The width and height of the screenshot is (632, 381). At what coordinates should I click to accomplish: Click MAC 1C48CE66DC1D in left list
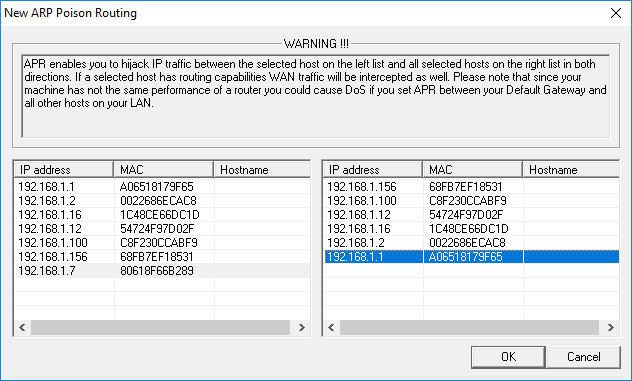tap(160, 214)
